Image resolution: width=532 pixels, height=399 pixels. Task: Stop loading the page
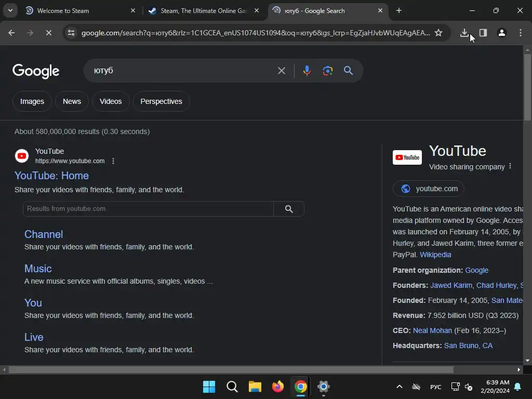[x=48, y=33]
